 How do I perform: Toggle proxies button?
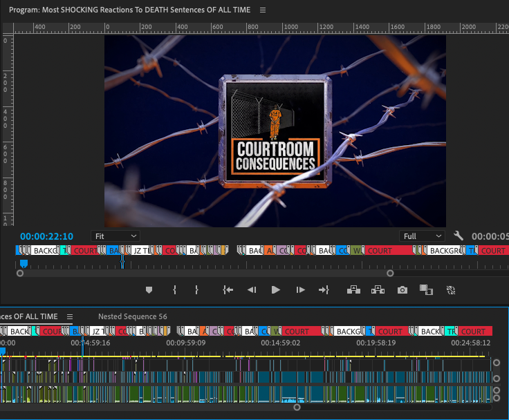tap(451, 290)
